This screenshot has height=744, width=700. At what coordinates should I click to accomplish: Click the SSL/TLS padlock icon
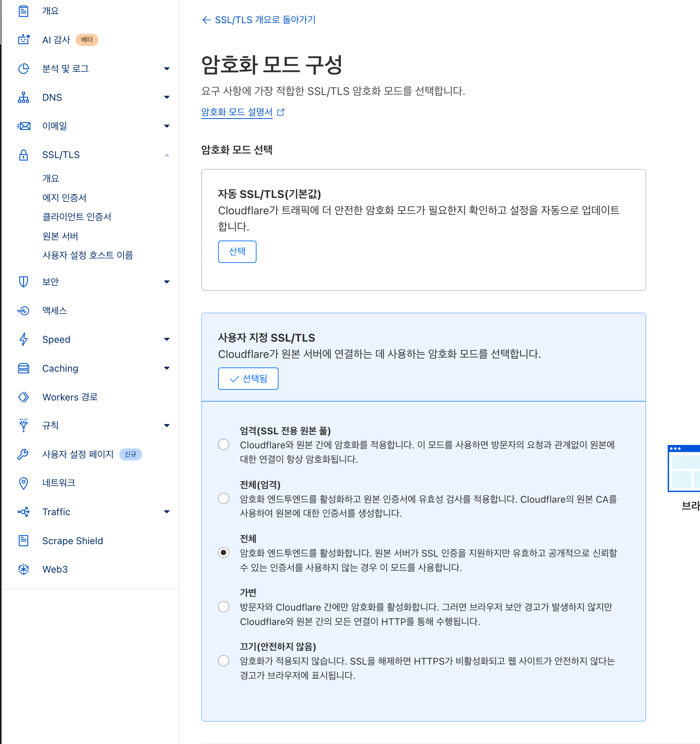pyautogui.click(x=24, y=155)
